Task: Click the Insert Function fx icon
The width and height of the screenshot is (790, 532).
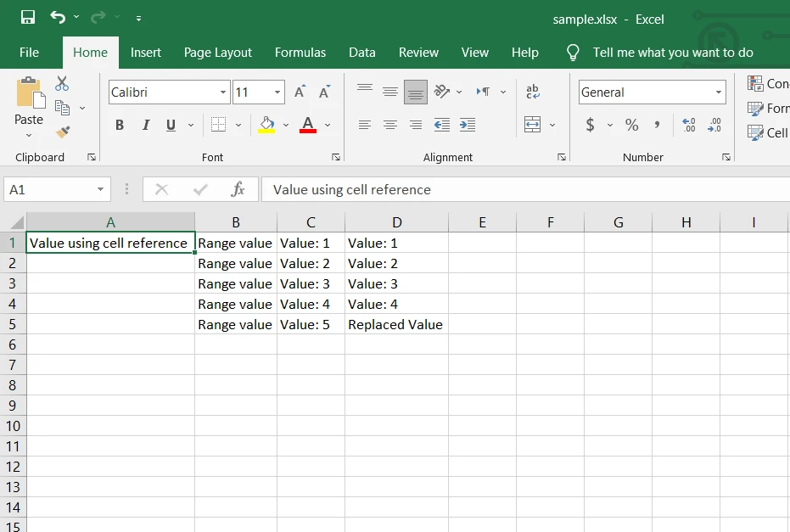Action: pos(238,189)
